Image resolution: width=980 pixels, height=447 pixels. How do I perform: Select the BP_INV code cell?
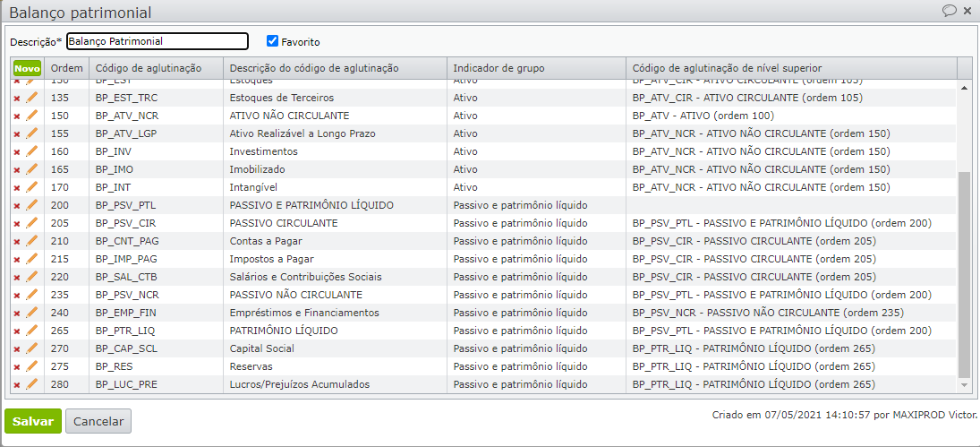[x=157, y=151]
